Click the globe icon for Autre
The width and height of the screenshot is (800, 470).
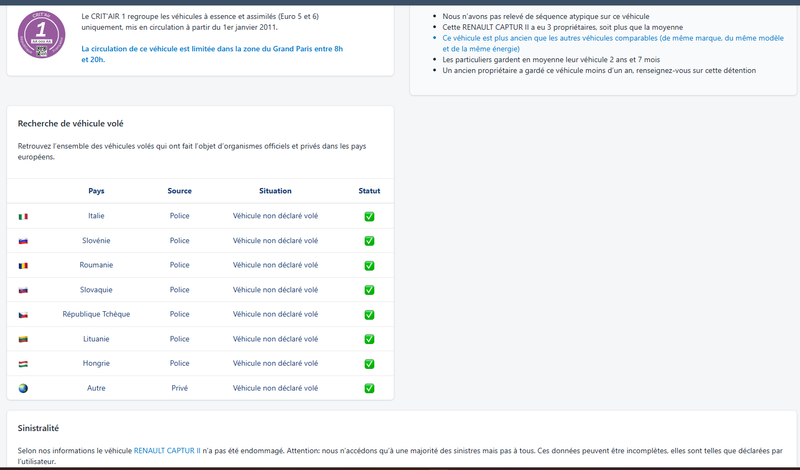tap(23, 388)
